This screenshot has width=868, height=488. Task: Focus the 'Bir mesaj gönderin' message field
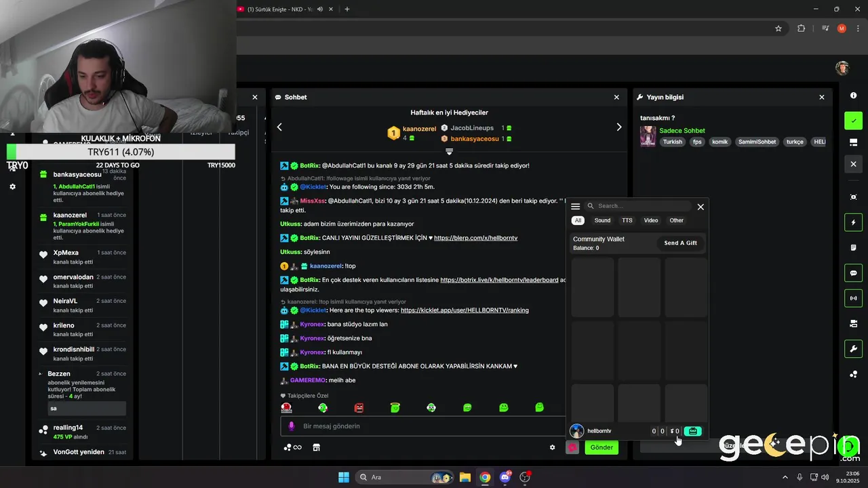click(423, 426)
